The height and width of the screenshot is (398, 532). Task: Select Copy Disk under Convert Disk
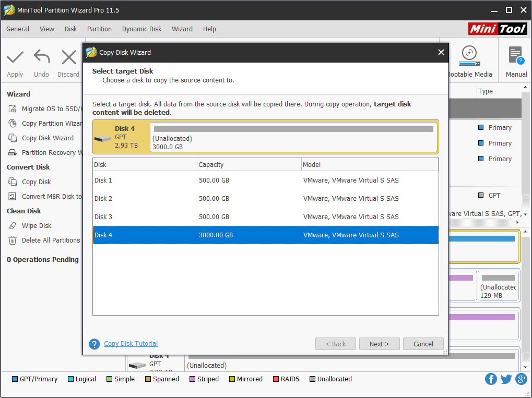pyautogui.click(x=30, y=182)
